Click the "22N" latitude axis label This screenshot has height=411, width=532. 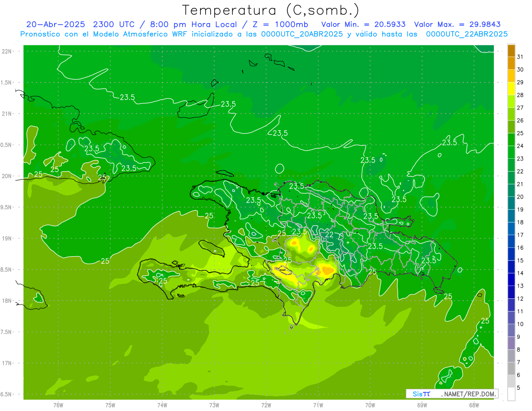click(7, 51)
